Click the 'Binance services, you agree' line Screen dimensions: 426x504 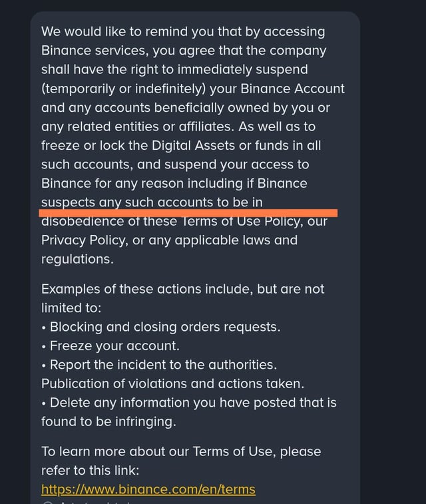pos(184,51)
